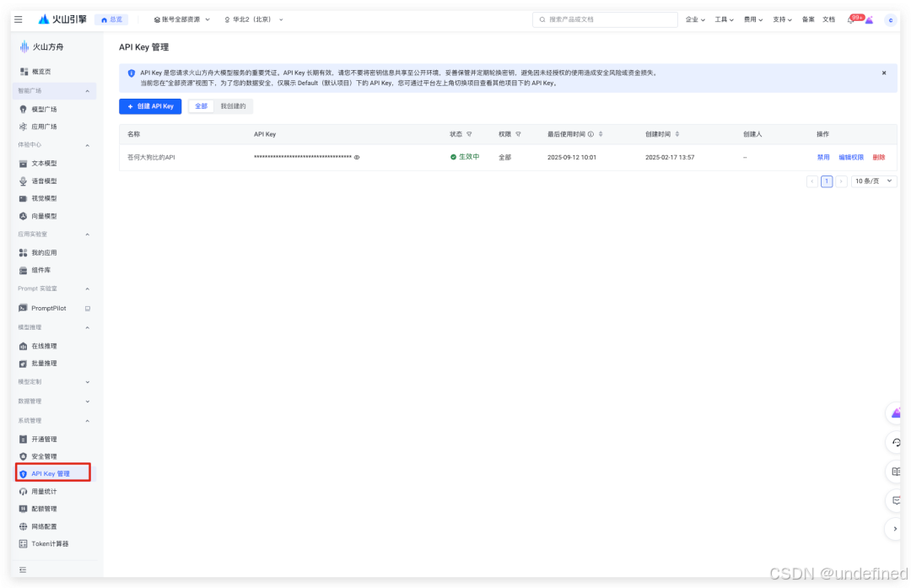This screenshot has height=588, width=911.
Task: Collapse the sidebar using the bottom icon
Action: coord(23,570)
